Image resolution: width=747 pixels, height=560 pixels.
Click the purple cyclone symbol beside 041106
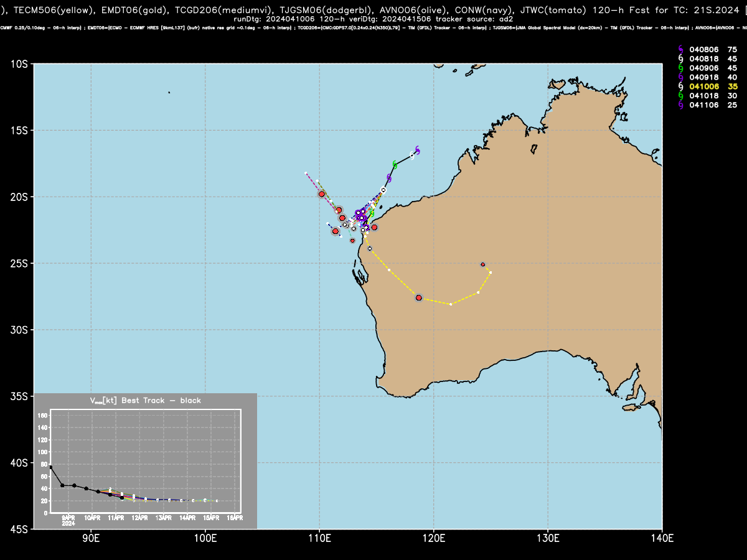[x=680, y=105]
